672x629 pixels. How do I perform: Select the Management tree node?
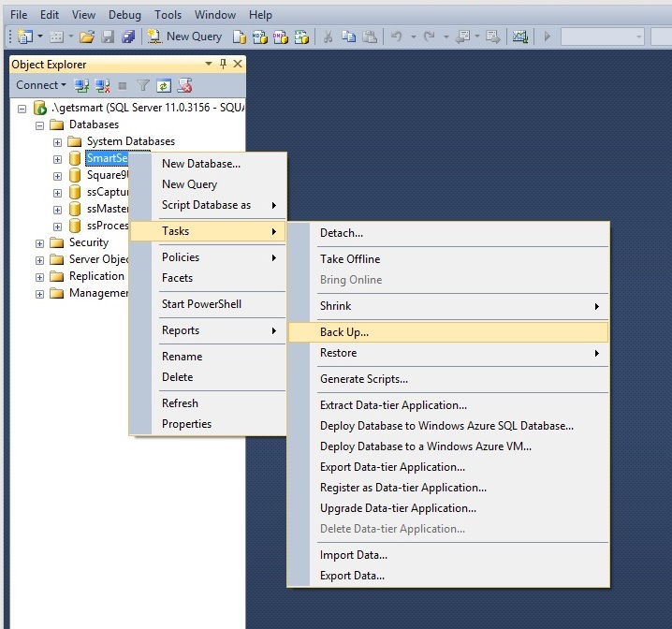[x=98, y=293]
